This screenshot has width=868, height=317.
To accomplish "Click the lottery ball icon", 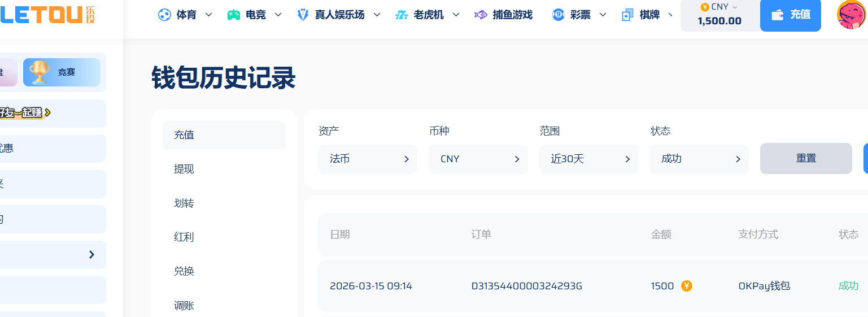I will [558, 15].
